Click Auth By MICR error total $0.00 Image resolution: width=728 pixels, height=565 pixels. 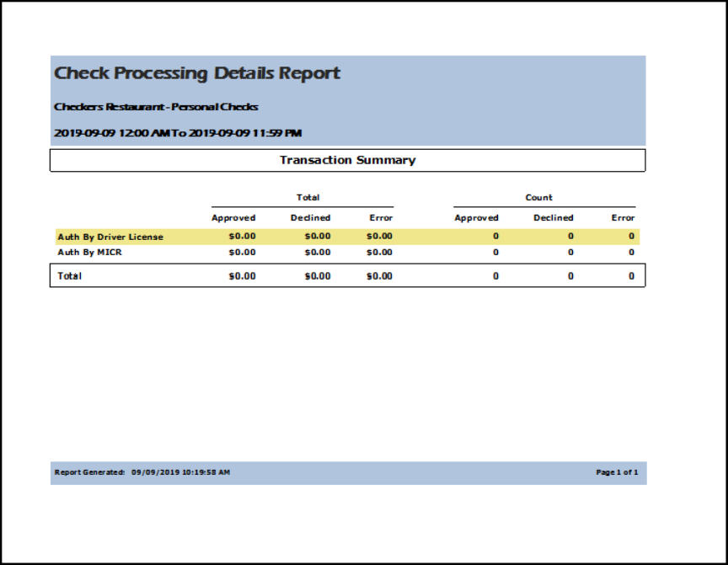tap(379, 253)
